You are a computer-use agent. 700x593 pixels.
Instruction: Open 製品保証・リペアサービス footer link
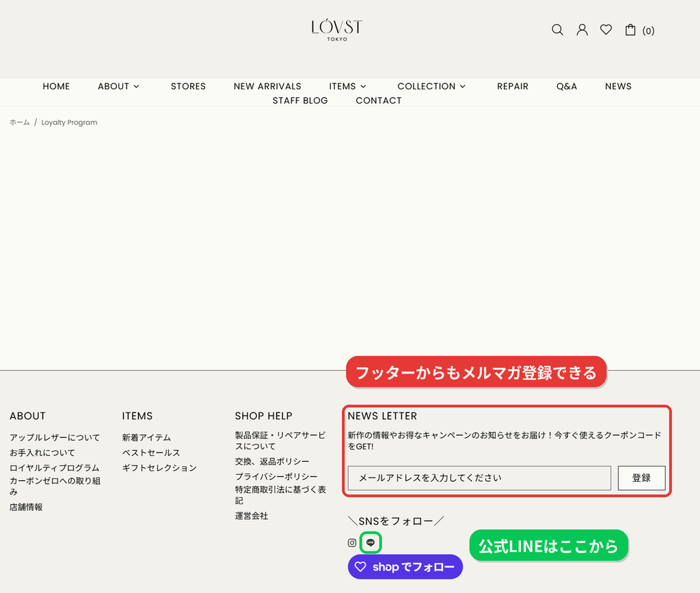280,440
